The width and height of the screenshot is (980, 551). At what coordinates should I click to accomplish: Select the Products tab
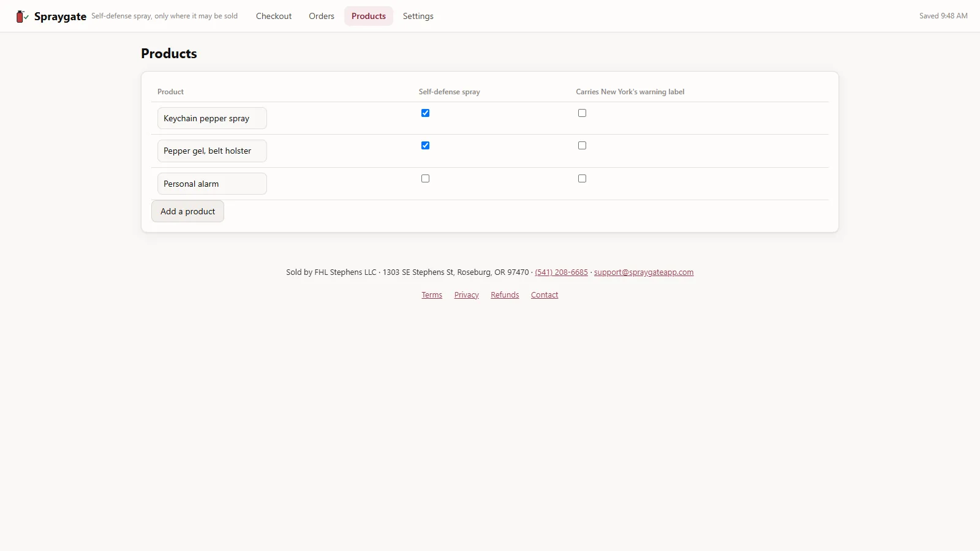coord(369,16)
